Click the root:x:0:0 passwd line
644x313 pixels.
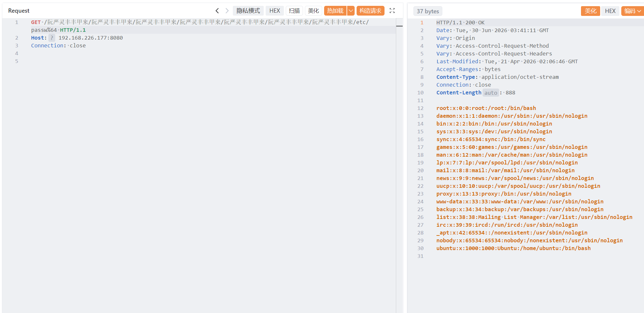coord(486,108)
